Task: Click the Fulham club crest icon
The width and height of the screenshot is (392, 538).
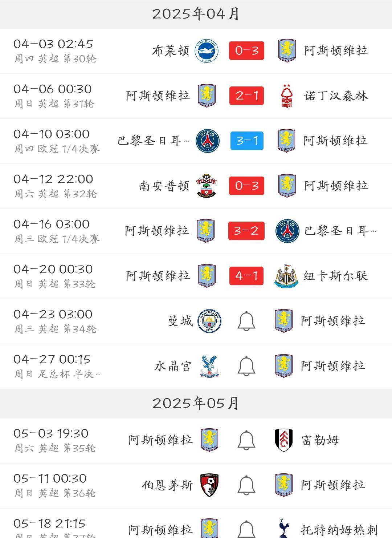Action: (284, 440)
